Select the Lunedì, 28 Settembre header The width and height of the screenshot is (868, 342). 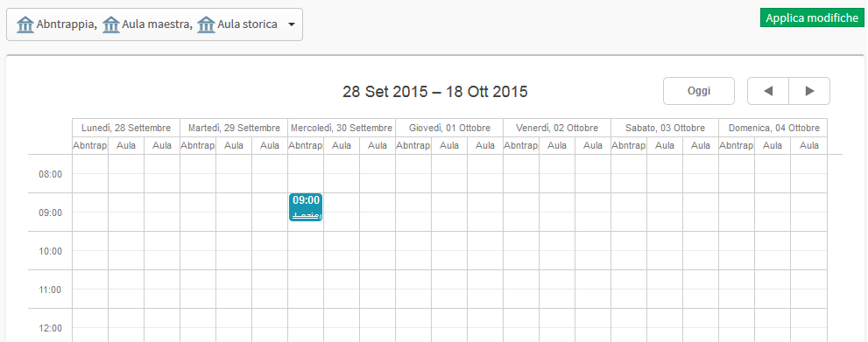click(x=125, y=128)
